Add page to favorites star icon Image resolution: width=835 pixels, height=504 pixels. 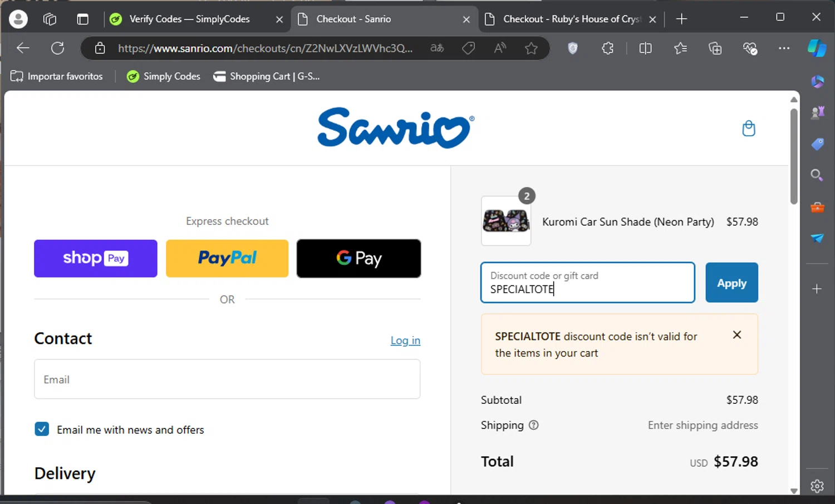click(x=531, y=48)
